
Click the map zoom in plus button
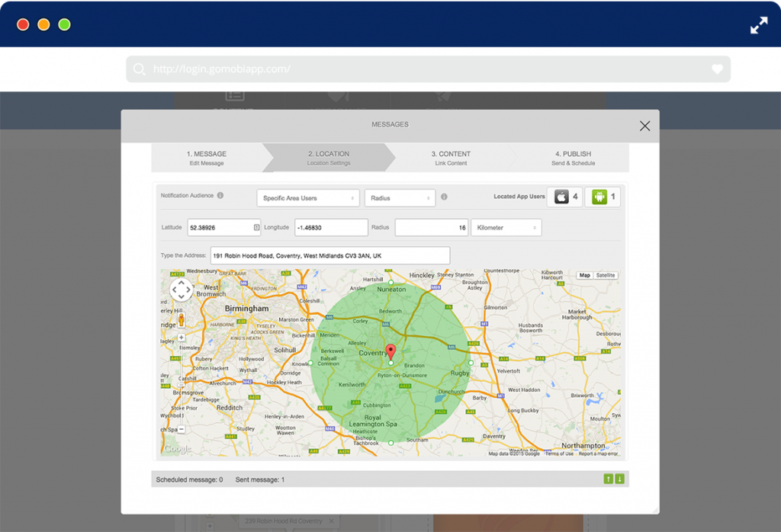point(181,337)
